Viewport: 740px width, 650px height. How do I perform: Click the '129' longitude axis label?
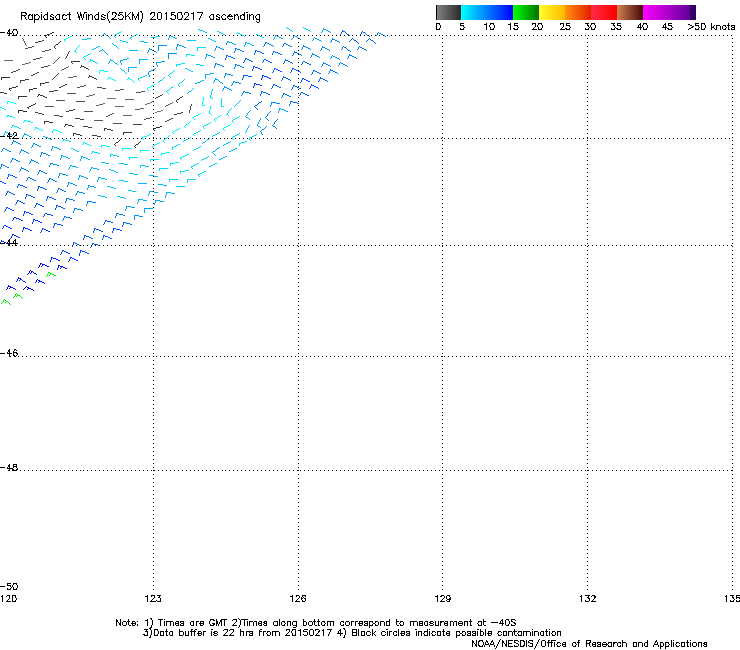point(443,599)
